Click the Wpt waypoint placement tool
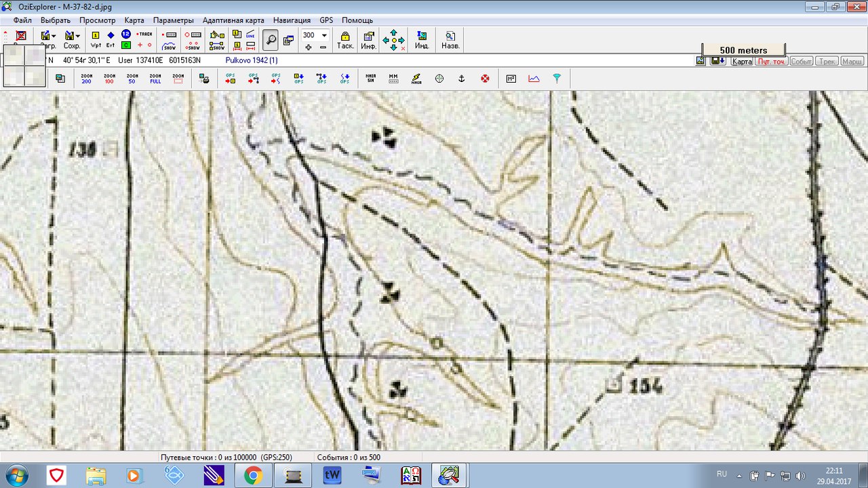This screenshot has width=868, height=488. coord(96,40)
